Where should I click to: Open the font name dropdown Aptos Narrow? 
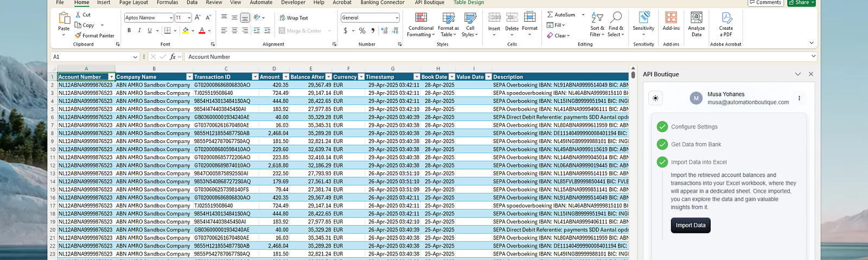tap(170, 18)
